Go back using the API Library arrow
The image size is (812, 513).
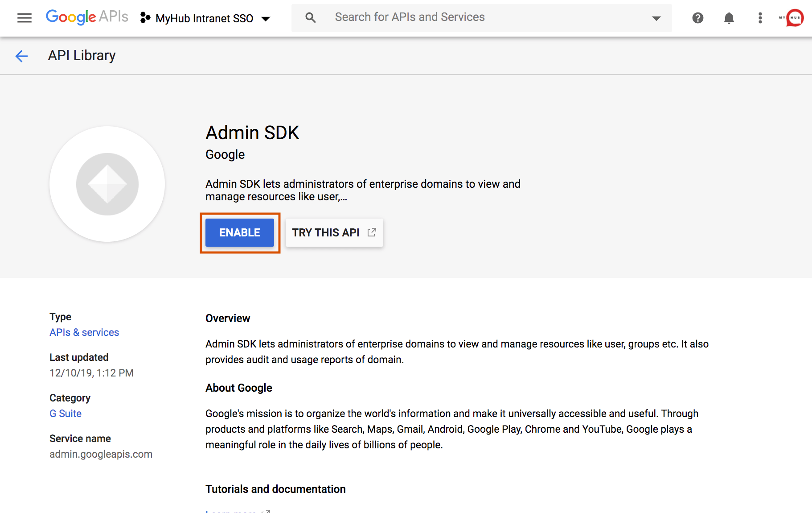tap(21, 56)
